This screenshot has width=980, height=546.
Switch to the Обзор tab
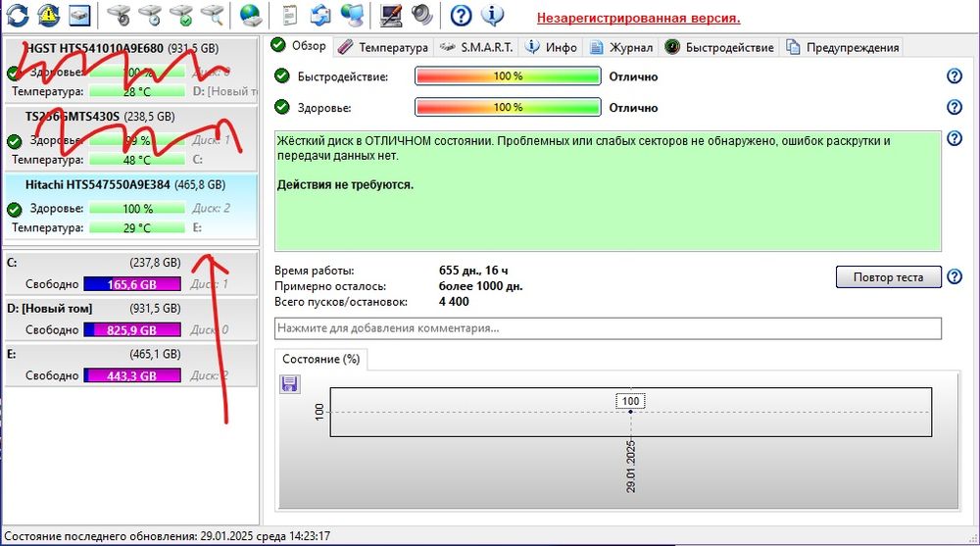click(x=299, y=46)
